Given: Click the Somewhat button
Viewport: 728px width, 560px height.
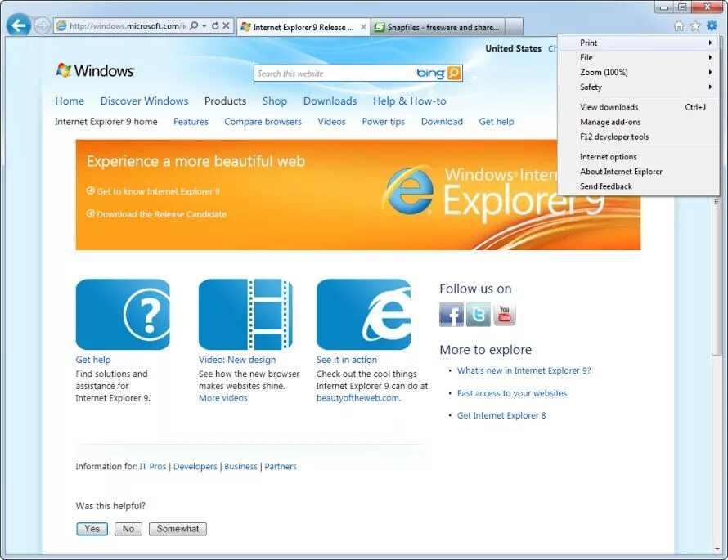Looking at the screenshot, I should [x=178, y=529].
